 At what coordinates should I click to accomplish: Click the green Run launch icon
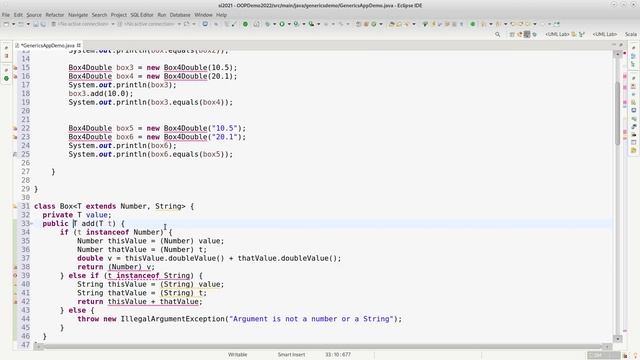tap(282, 24)
